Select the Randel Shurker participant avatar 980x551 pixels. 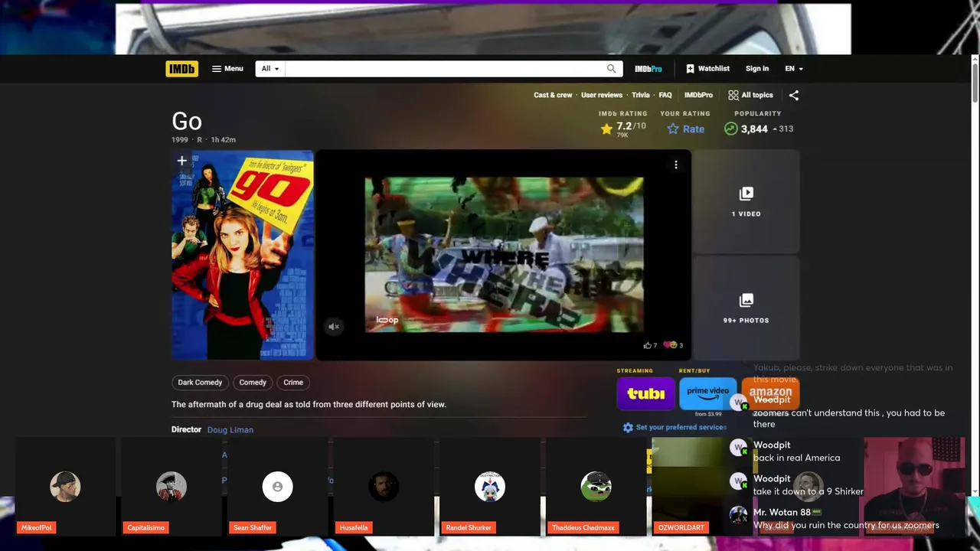pos(490,487)
